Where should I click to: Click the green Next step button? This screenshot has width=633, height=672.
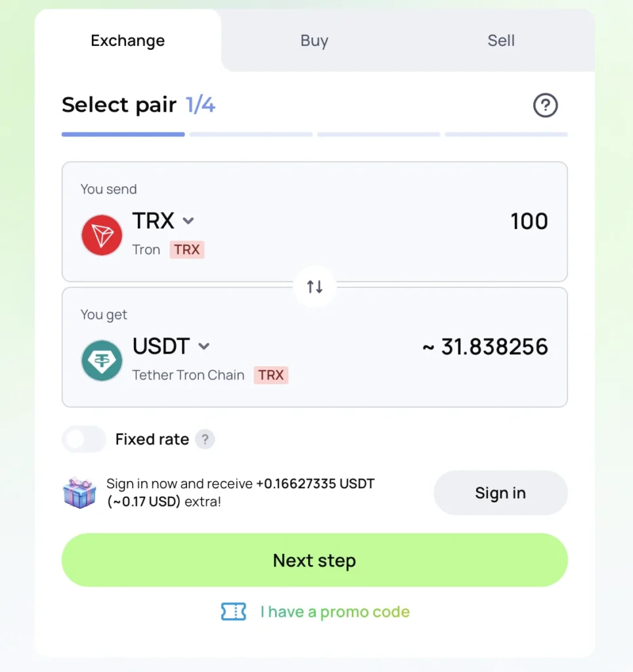(315, 560)
